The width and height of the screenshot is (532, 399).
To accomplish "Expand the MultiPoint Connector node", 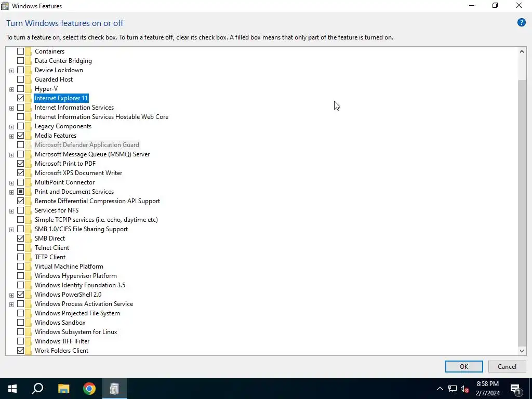I will pyautogui.click(x=11, y=183).
